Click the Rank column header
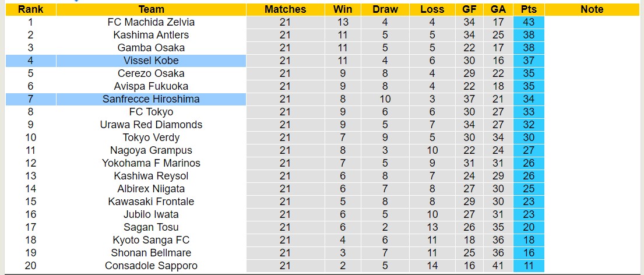Viewport: 644px width, 275px height. [30, 9]
